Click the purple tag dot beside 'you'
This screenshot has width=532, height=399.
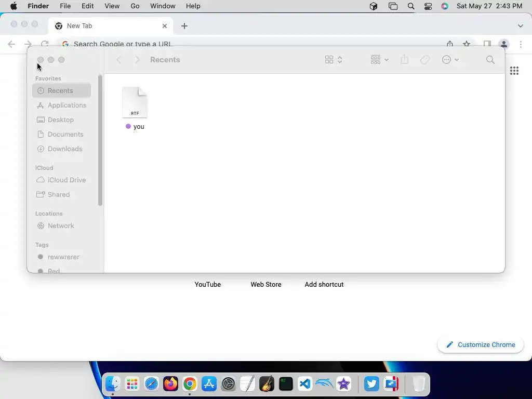coord(128,126)
